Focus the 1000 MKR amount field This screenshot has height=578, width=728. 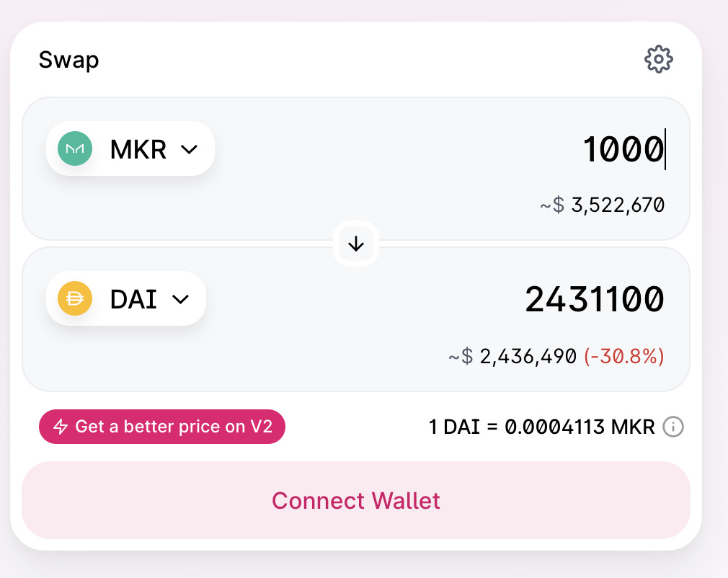[622, 149]
